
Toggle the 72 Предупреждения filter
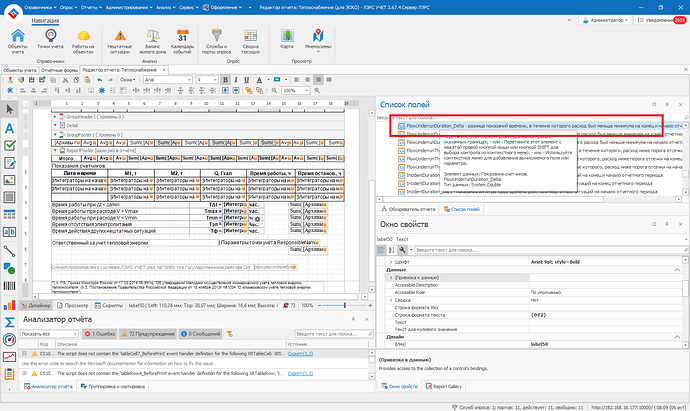[148, 334]
